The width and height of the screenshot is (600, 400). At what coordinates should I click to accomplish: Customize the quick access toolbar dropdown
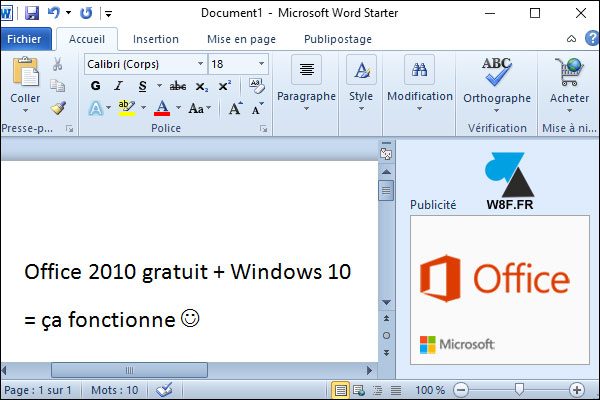109,14
